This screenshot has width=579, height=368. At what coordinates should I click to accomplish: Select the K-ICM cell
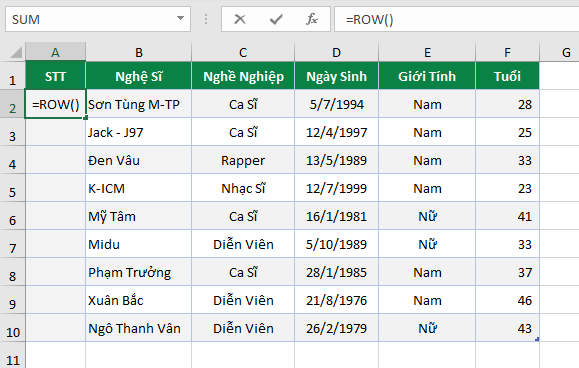(138, 188)
